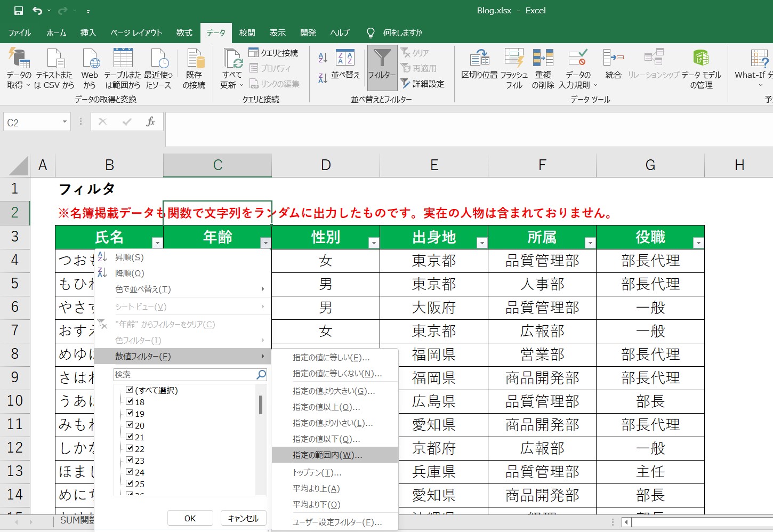This screenshot has width=773, height=532.
Task: Click キャンセル in filter menu
Action: [x=243, y=518]
